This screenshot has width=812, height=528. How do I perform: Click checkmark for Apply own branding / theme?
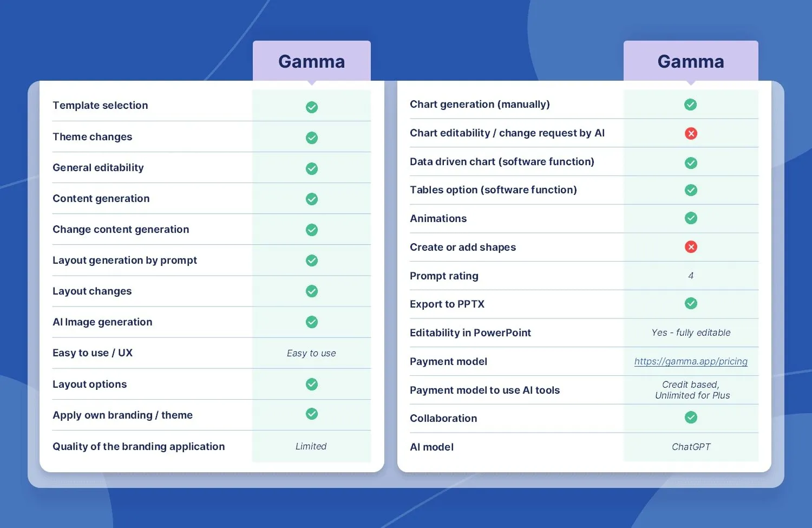312,414
